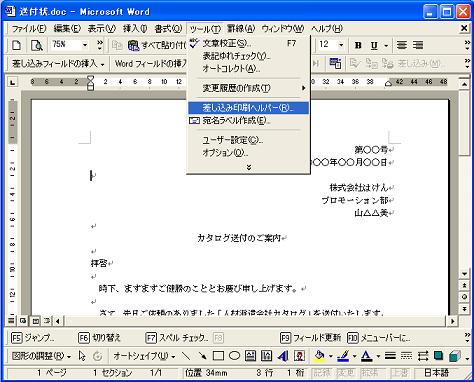Viewport: 474px width, 382px height.
Task: Click 差し込みフィールドの挿入 button
Action: 58,63
